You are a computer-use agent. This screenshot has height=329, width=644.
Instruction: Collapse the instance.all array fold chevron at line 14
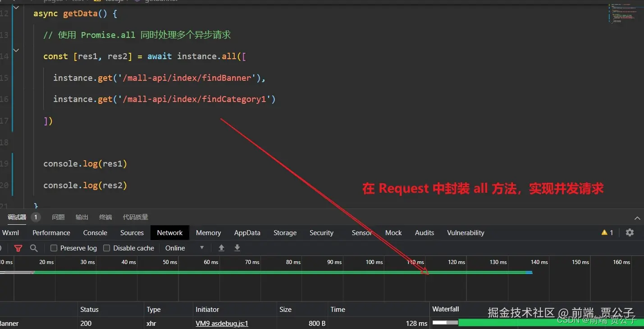tap(16, 50)
